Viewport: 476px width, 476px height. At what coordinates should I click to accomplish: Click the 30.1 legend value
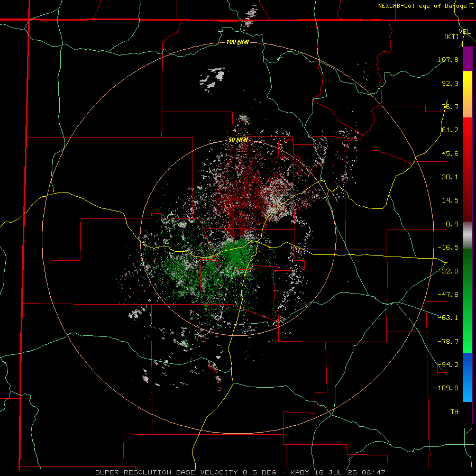coord(450,177)
